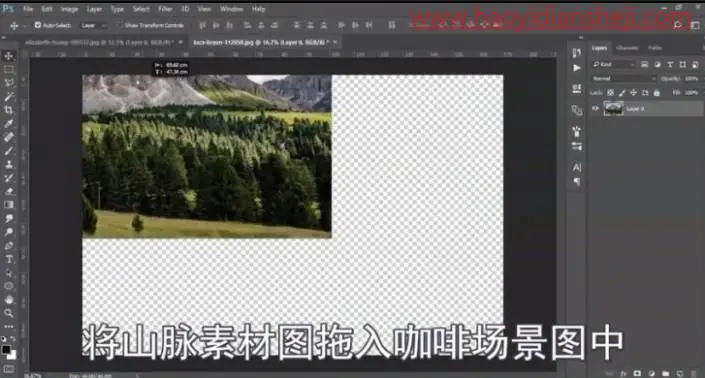Screen dimensions: 705x378
Task: Open the Filter menu
Action: pyautogui.click(x=165, y=9)
